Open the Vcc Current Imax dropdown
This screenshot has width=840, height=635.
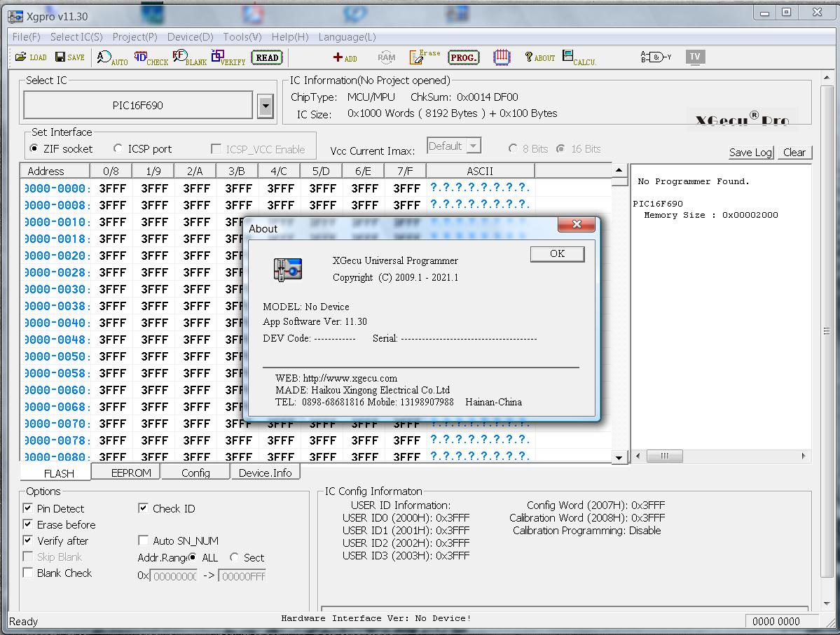point(473,146)
